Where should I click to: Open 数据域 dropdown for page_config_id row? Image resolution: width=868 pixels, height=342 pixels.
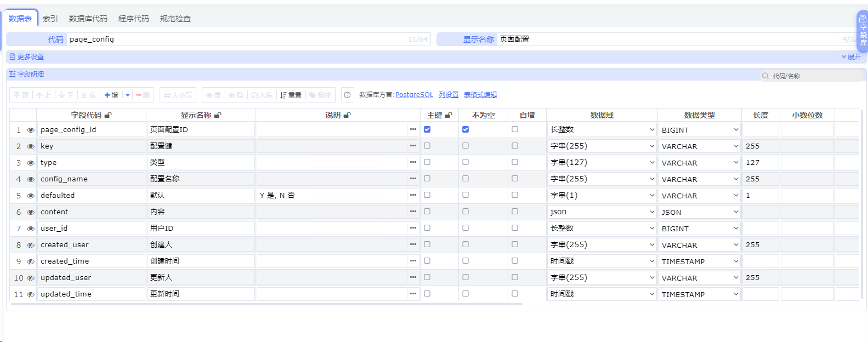(x=602, y=130)
